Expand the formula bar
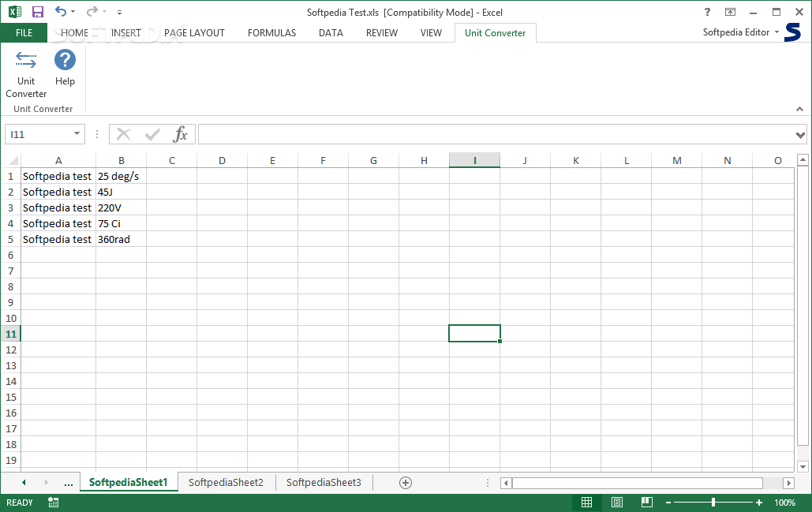This screenshot has height=512, width=812. [x=800, y=135]
